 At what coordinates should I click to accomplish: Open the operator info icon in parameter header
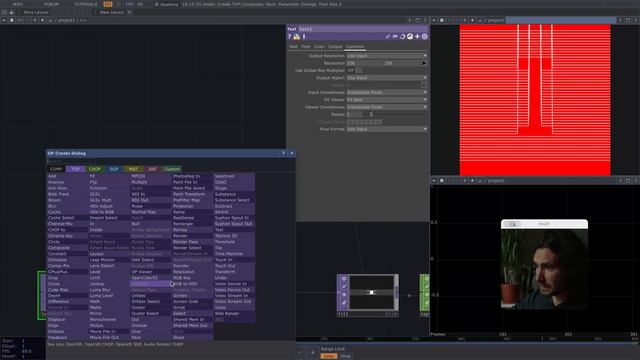point(304,37)
